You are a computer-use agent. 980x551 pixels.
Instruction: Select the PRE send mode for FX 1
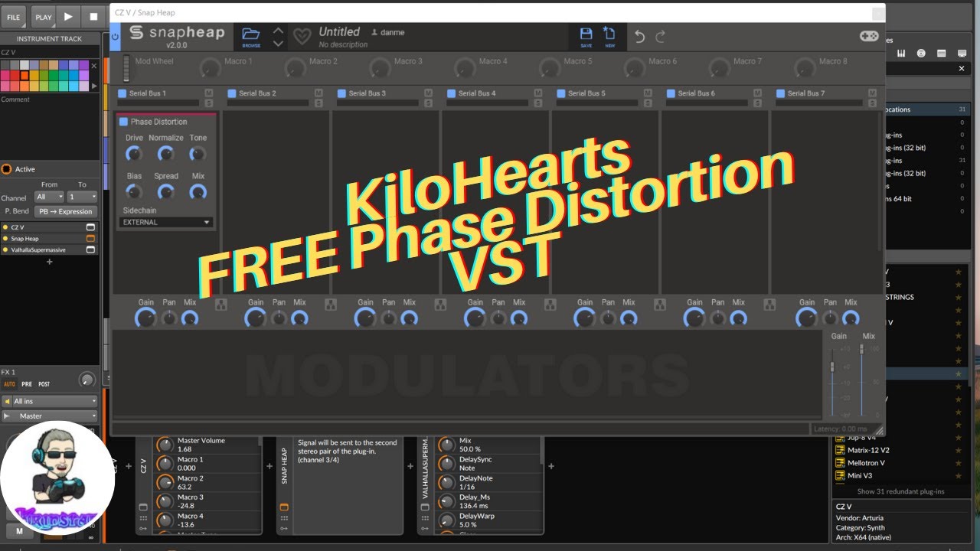27,384
